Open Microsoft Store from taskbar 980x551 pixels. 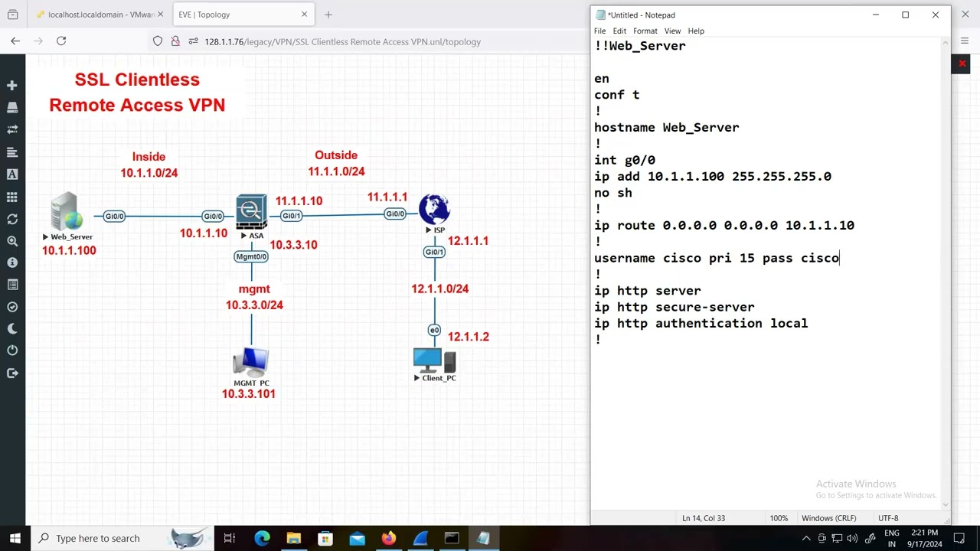pos(325,538)
